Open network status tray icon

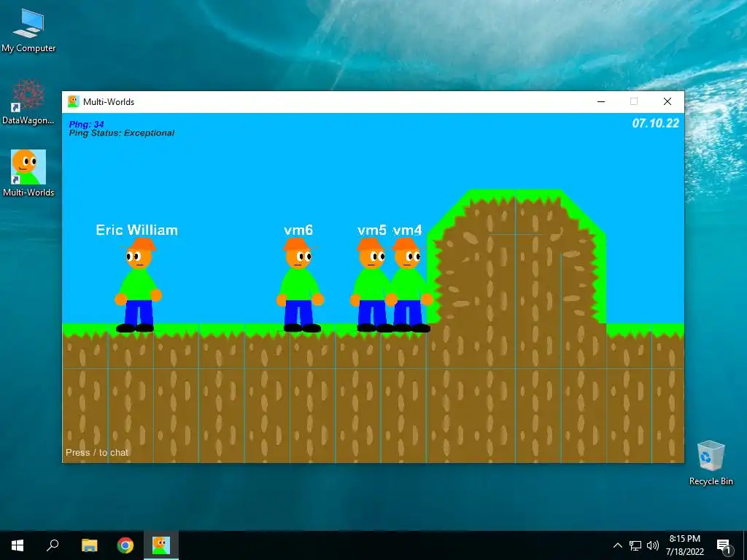(x=635, y=545)
